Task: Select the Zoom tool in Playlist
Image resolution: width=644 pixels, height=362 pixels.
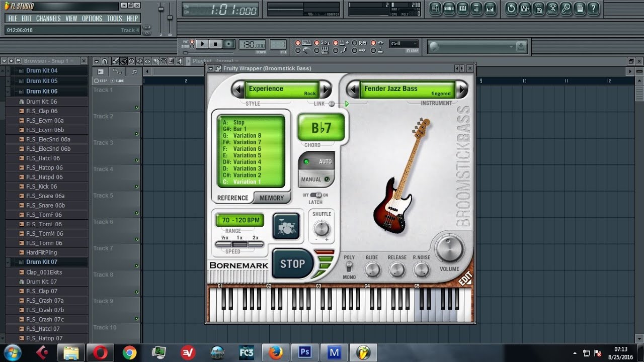Action: pyautogui.click(x=171, y=61)
